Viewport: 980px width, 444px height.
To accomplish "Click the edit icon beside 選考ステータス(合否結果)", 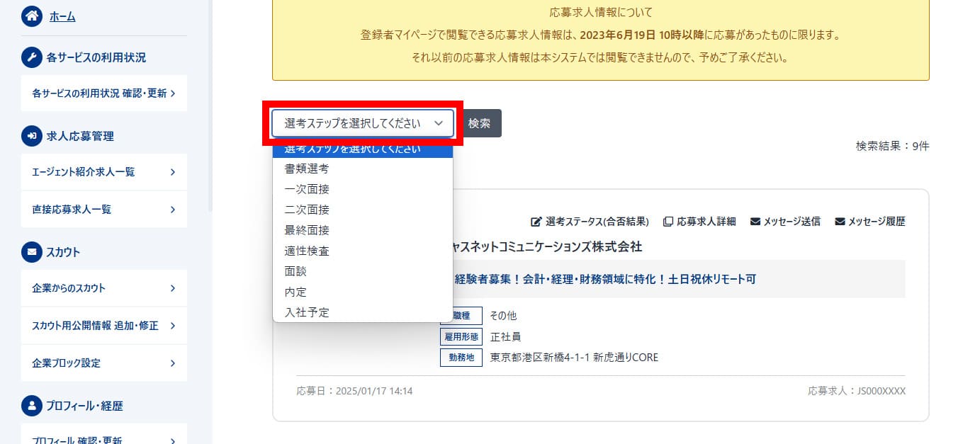I will pos(536,222).
